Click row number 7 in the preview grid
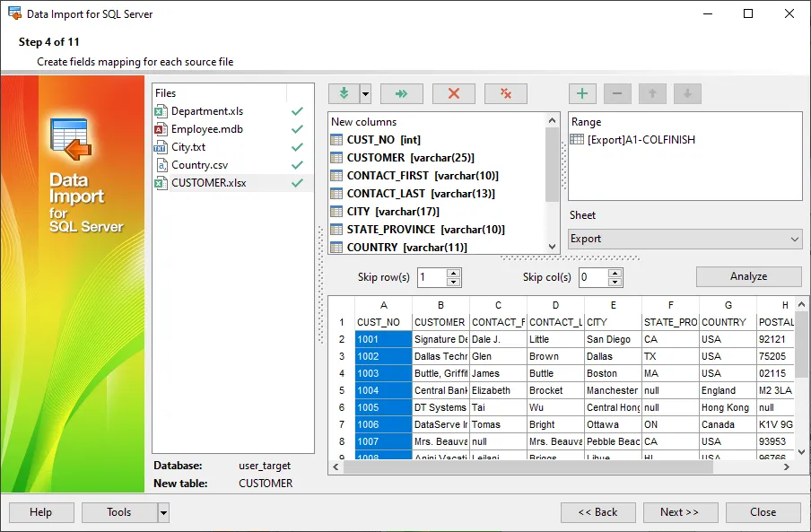The image size is (811, 532). [x=342, y=424]
